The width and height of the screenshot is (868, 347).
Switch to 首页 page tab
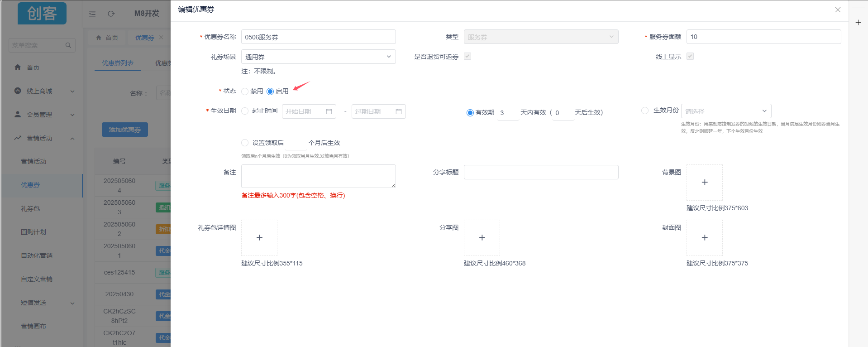[107, 38]
